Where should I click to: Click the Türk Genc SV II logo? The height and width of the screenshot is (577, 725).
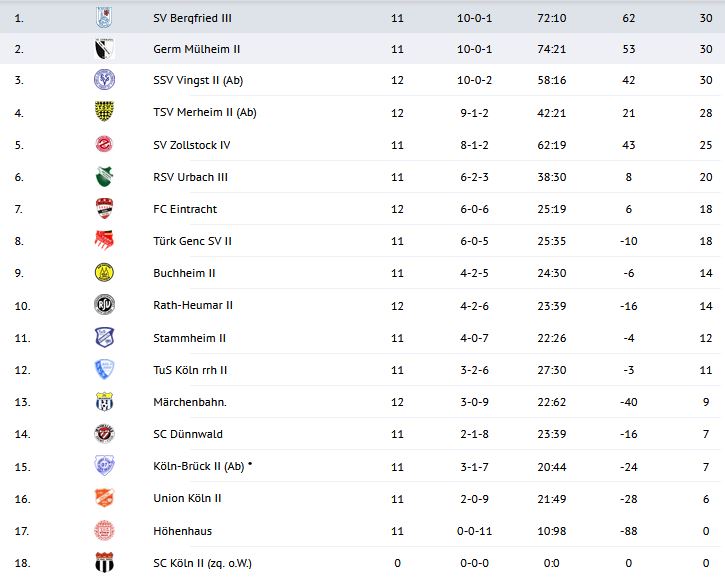[x=104, y=241]
